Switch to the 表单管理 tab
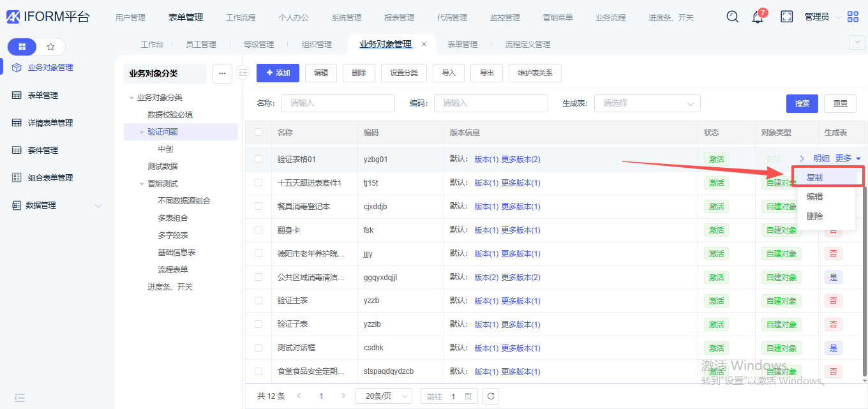 [462, 45]
